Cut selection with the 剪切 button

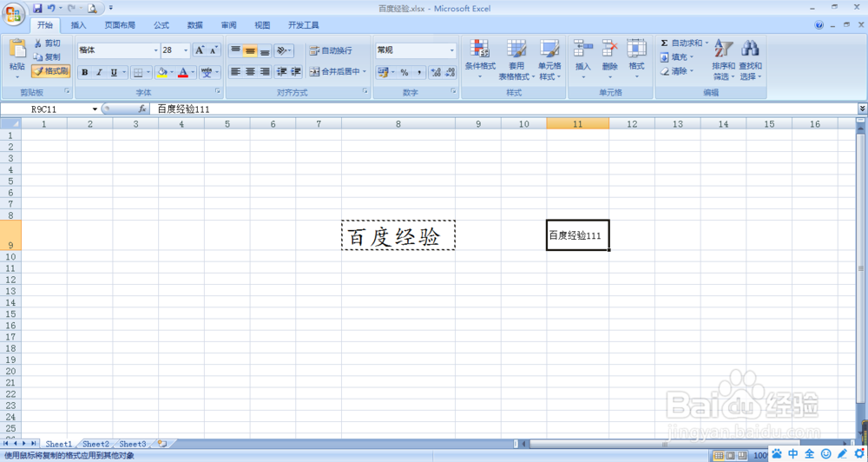point(47,43)
